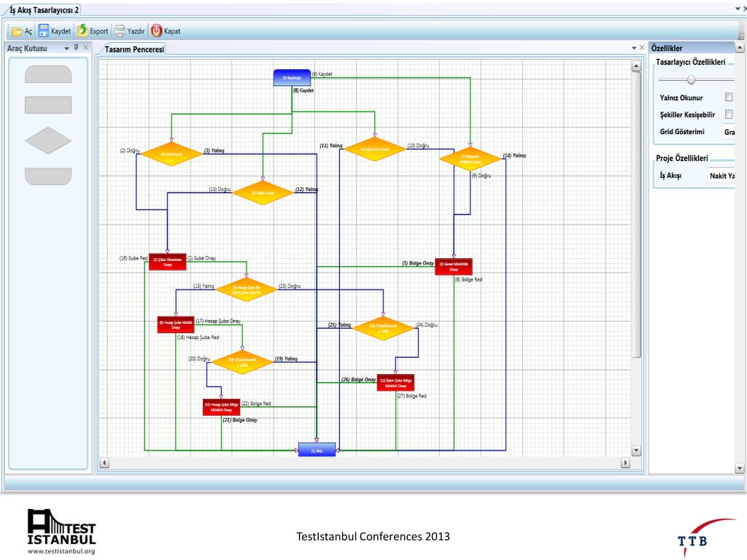Select the Genel Müdürlük Onayı red node
The width and height of the screenshot is (747, 560).
click(454, 267)
